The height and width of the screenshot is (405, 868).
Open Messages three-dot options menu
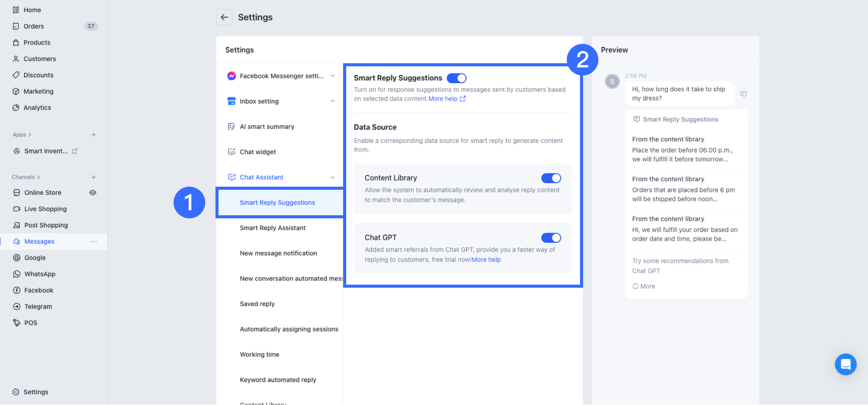93,241
